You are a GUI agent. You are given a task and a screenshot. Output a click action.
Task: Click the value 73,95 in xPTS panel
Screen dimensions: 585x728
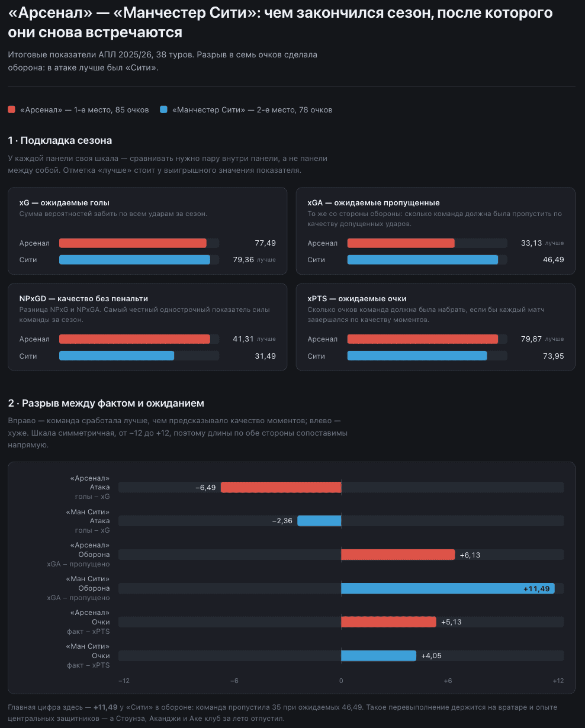click(553, 356)
